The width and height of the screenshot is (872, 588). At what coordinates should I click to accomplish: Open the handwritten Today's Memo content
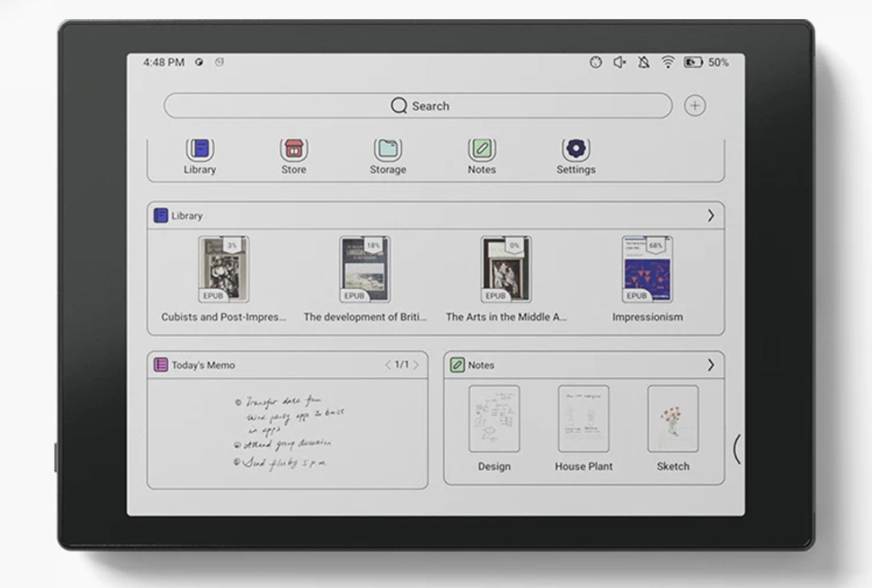click(287, 433)
